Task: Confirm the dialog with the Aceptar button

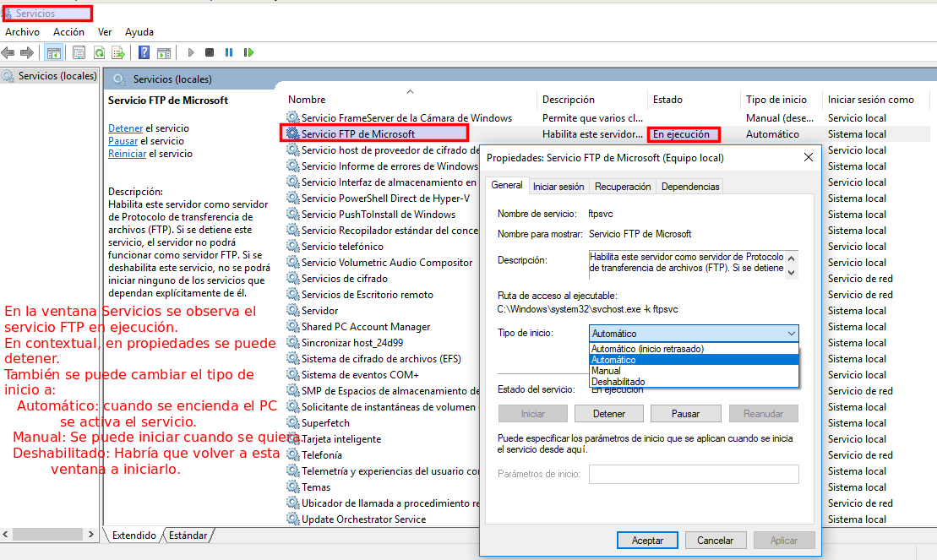Action: click(x=647, y=541)
